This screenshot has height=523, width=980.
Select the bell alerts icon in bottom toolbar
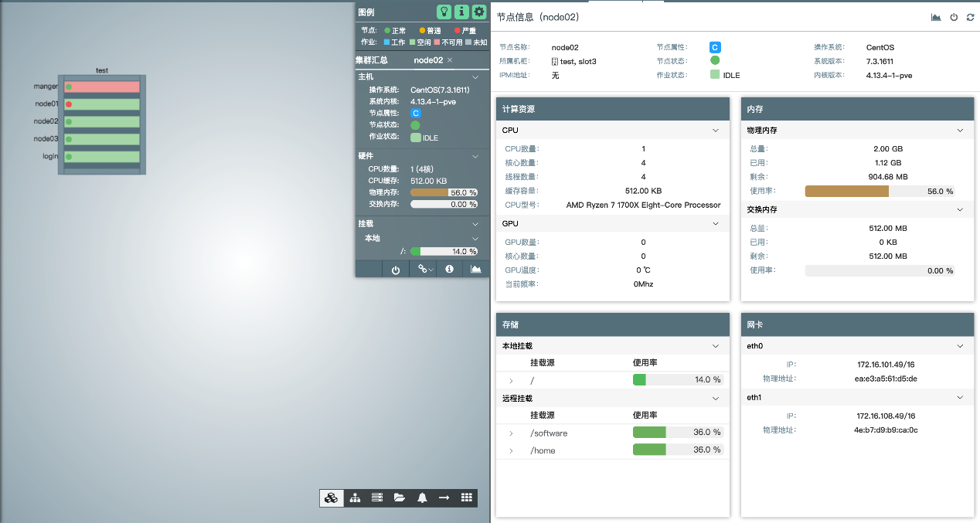[x=422, y=498]
